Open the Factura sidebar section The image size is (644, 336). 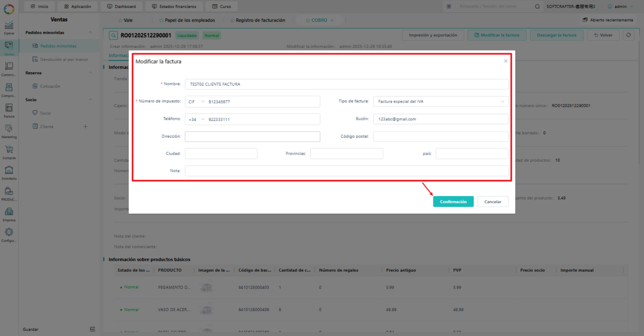click(x=9, y=110)
